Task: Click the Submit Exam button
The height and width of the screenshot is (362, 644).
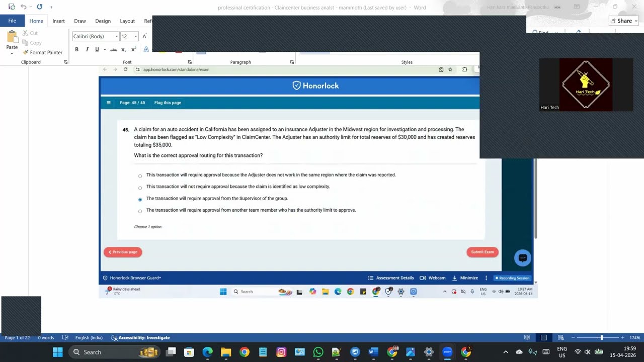Action: coord(482,252)
